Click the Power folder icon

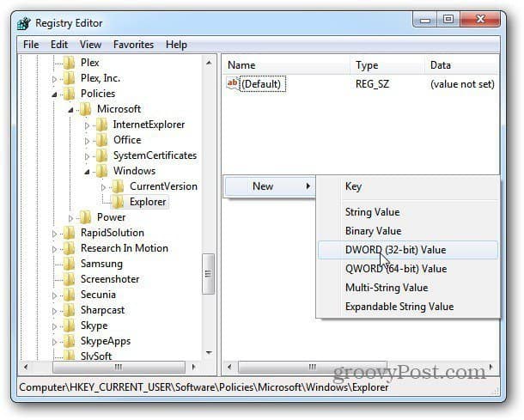tap(86, 217)
